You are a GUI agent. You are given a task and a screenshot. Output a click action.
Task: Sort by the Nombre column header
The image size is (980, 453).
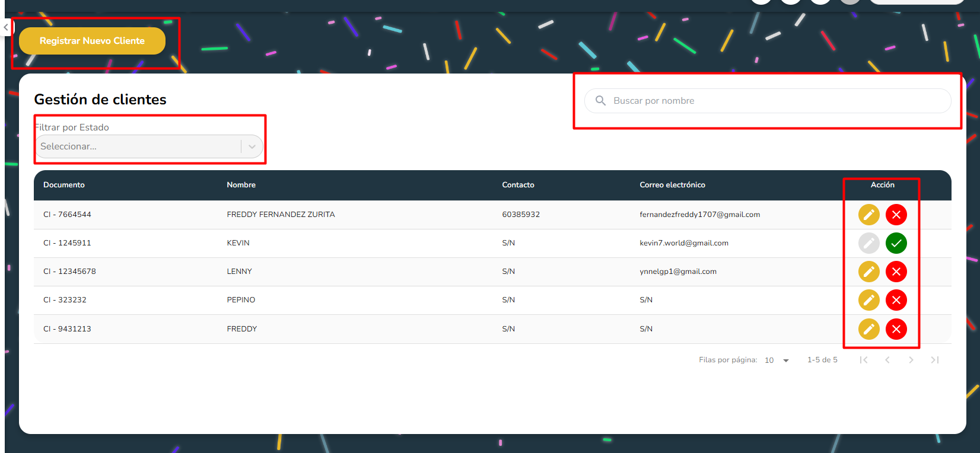tap(241, 185)
